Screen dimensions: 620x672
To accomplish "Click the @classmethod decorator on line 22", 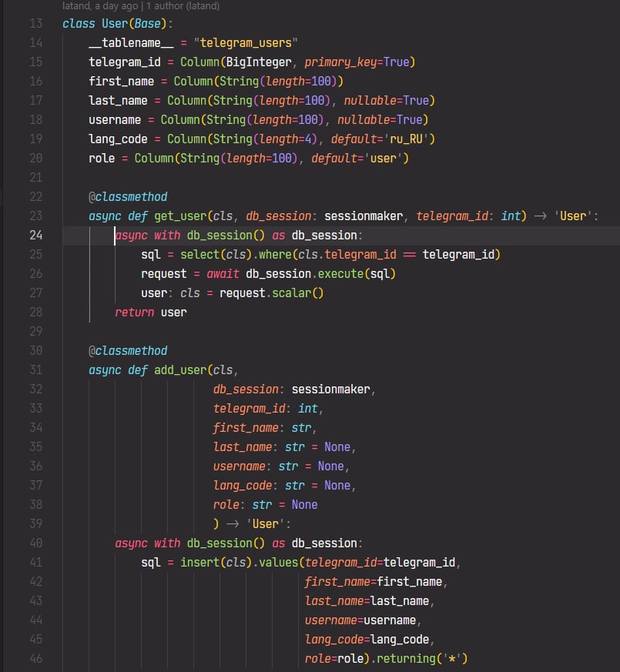I will coord(128,197).
